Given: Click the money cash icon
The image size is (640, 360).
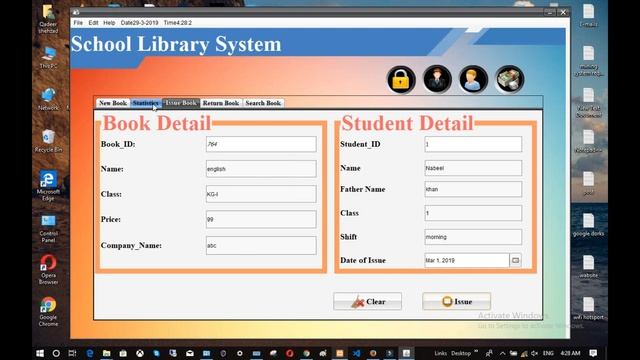Looking at the screenshot, I should tap(509, 79).
